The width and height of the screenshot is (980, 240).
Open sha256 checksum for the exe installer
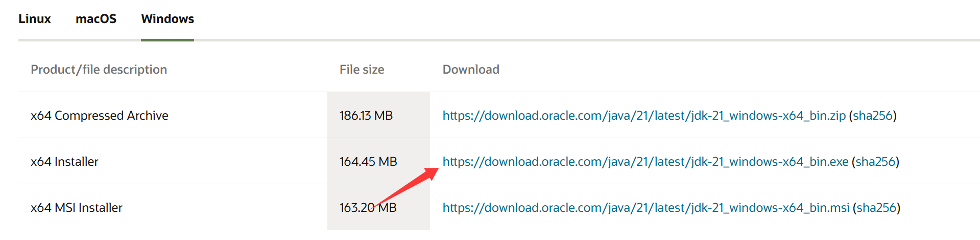pyautogui.click(x=875, y=162)
